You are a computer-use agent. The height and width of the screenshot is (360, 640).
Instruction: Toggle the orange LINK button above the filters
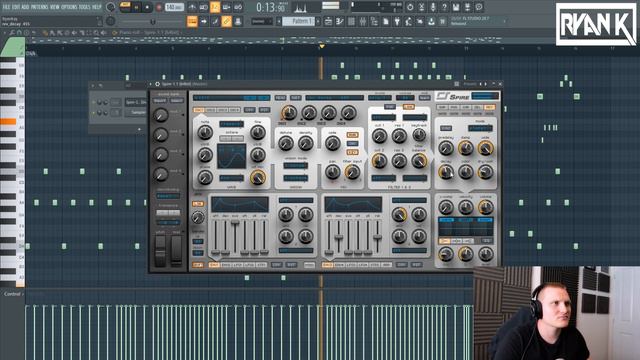[x=408, y=107]
